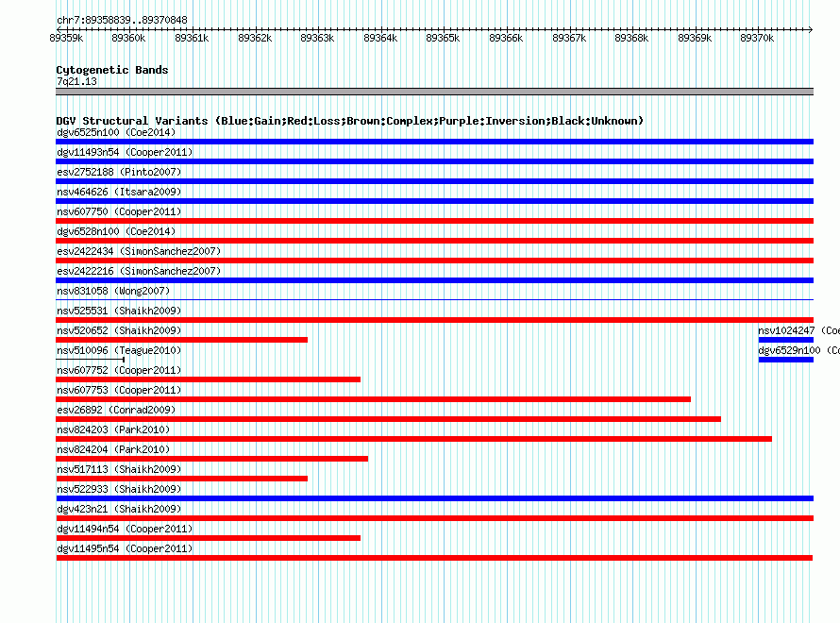This screenshot has height=623, width=840.
Task: Select the nsv522933 (Shaikh2009) blue bar
Action: pyautogui.click(x=434, y=498)
